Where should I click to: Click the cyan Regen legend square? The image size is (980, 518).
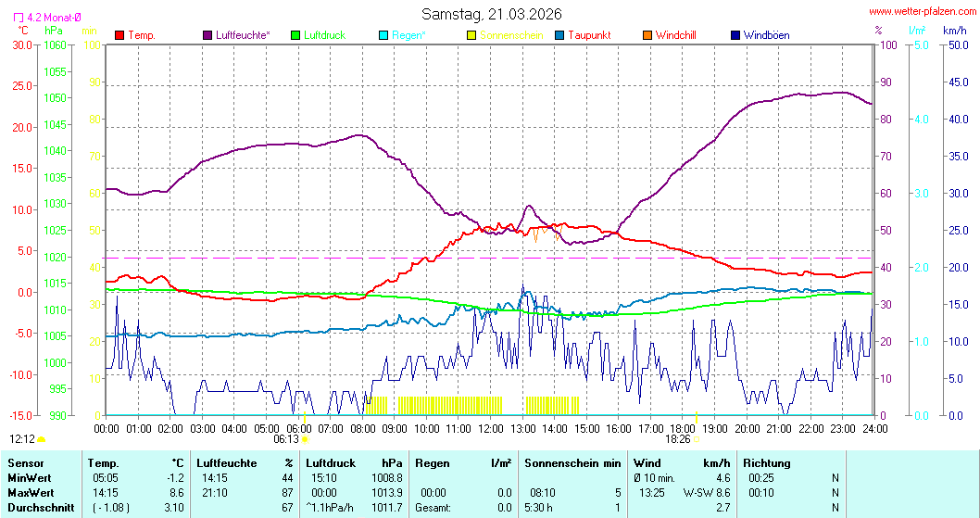[x=383, y=35]
